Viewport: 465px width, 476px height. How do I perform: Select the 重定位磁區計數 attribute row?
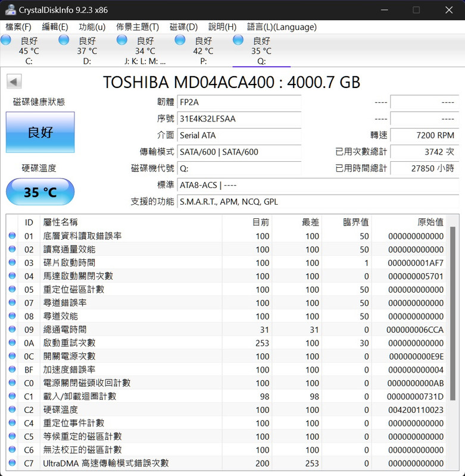226,289
